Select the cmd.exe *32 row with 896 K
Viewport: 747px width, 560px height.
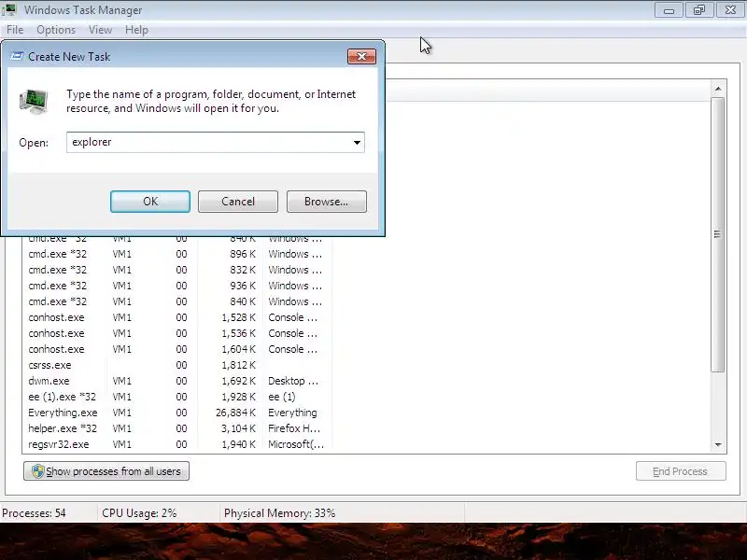click(176, 254)
